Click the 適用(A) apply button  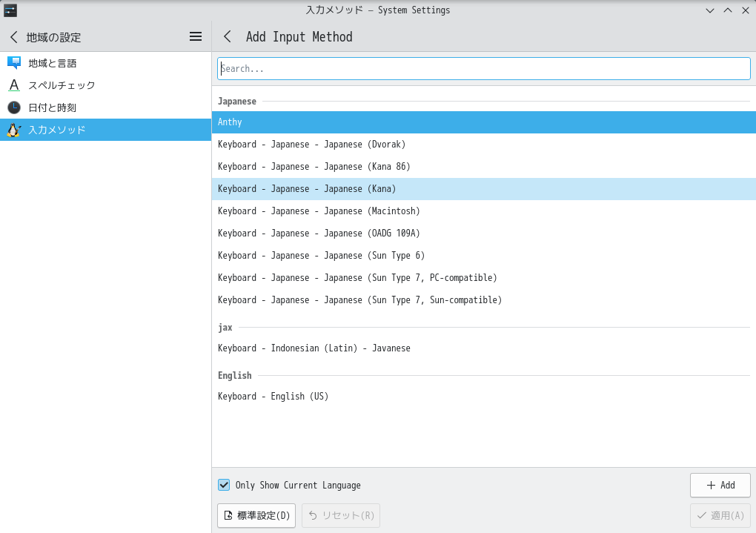tap(720, 516)
